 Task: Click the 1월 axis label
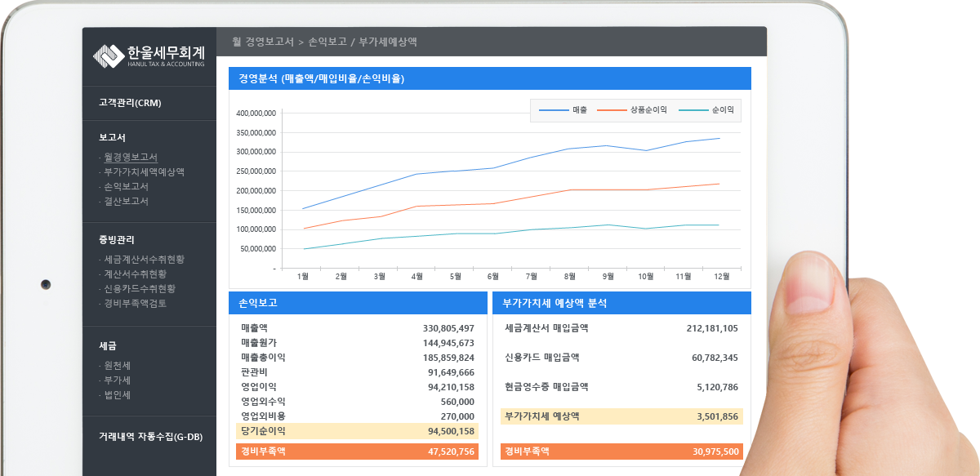(x=303, y=277)
